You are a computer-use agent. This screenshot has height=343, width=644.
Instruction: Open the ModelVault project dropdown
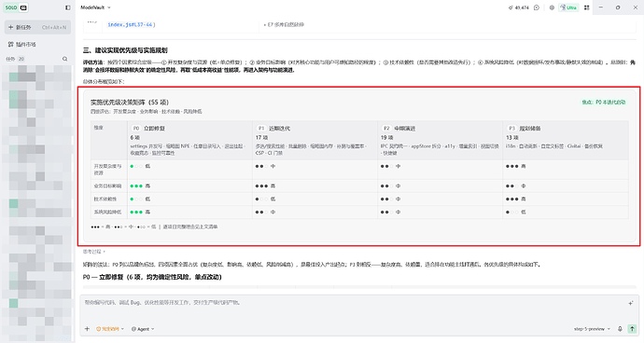[95, 7]
